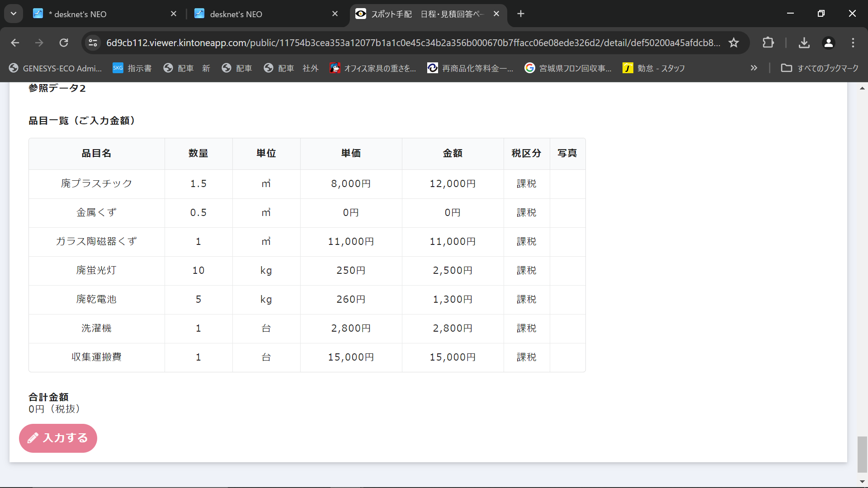The height and width of the screenshot is (488, 868).
Task: Open the browser extensions puzzle icon
Action: tap(768, 43)
